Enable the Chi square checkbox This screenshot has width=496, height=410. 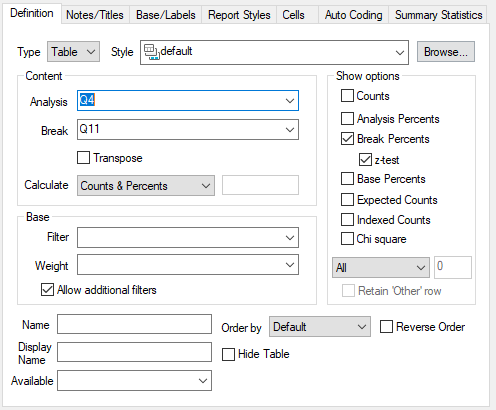coord(347,239)
